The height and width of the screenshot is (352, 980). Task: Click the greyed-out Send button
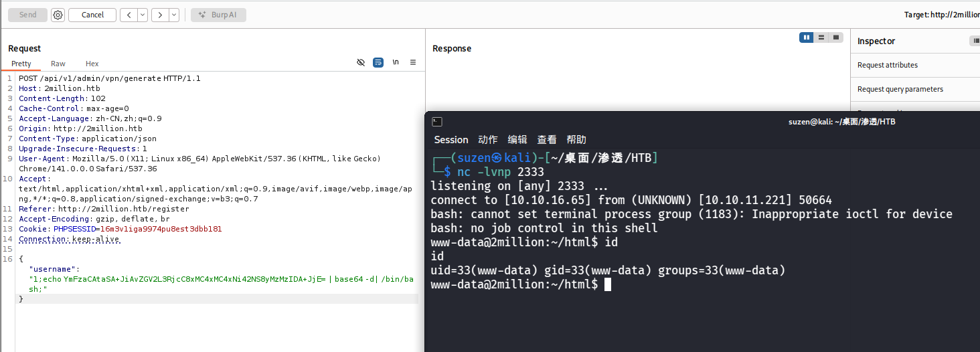point(27,15)
